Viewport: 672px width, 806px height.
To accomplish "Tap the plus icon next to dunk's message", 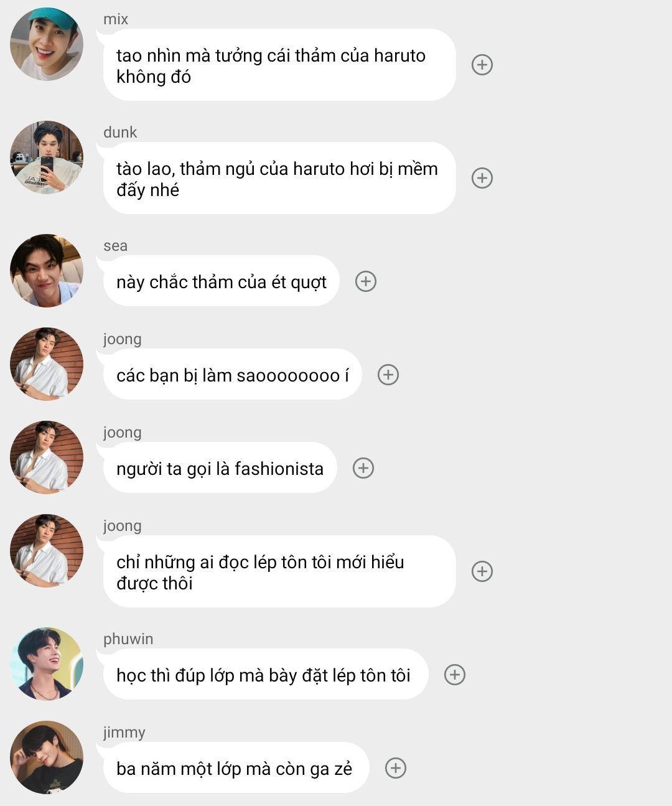I will click(482, 178).
